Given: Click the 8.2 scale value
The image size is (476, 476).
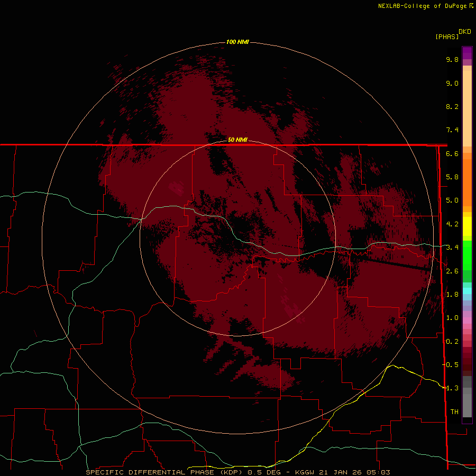Looking at the screenshot, I should [452, 106].
